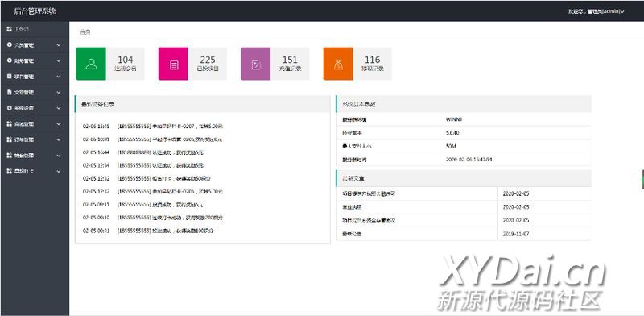Click the 后台管理系统 header title

coord(35,11)
